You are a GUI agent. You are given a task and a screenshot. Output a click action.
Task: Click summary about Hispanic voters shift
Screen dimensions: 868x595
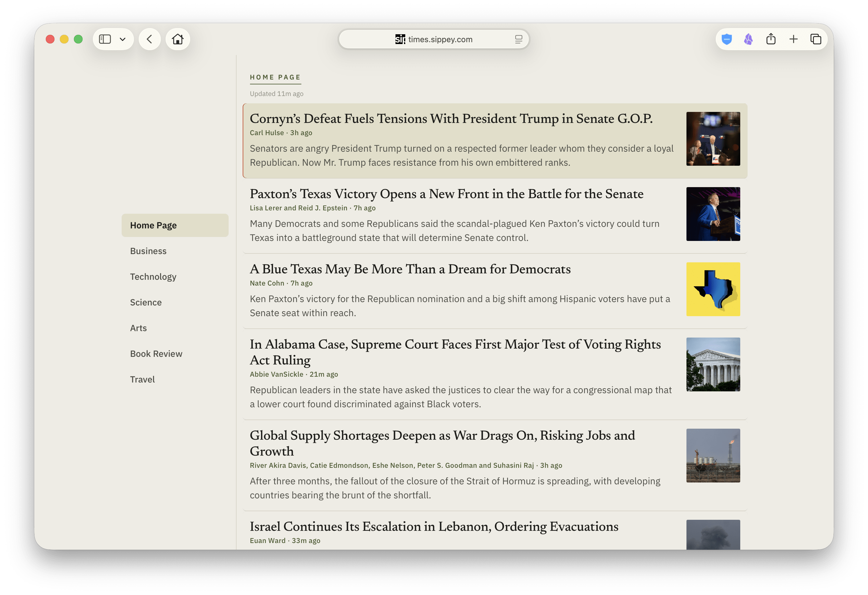coord(460,306)
